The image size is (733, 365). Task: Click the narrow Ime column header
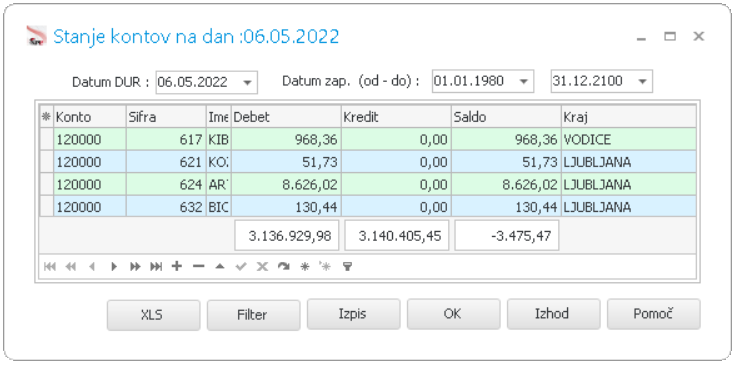219,117
